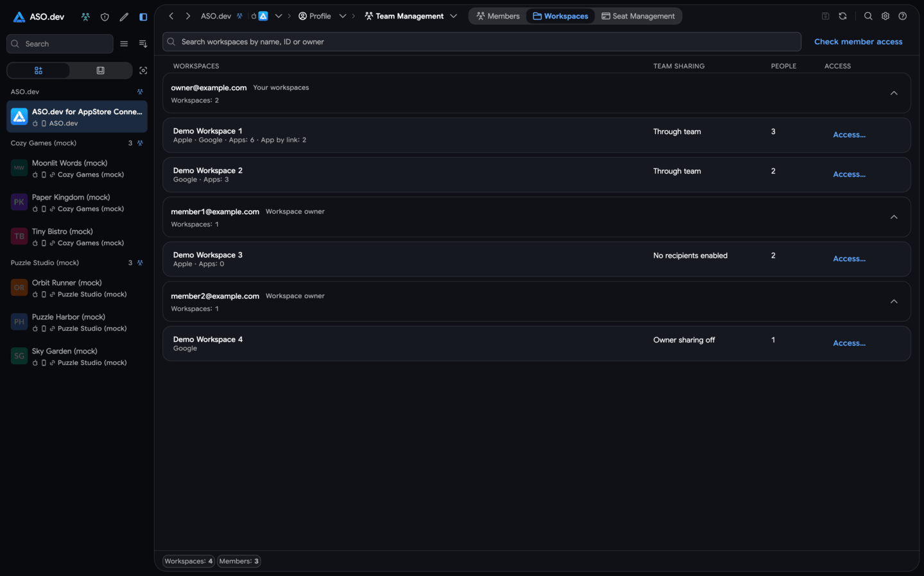Open Access for Demo Workspace 1
Viewport: 924px width, 576px height.
coord(849,135)
